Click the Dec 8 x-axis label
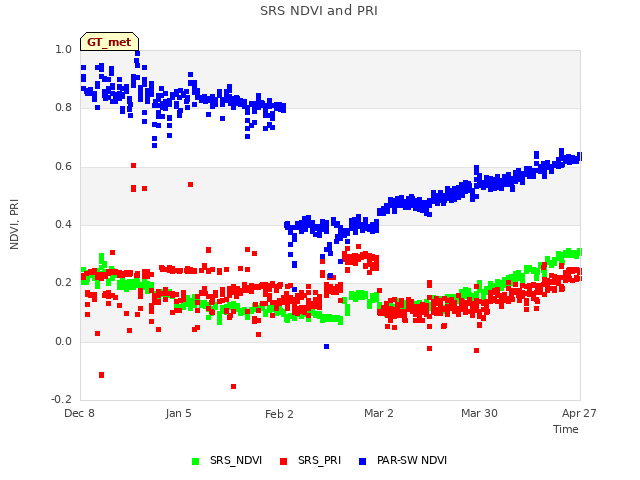This screenshot has width=640, height=480. click(79, 413)
